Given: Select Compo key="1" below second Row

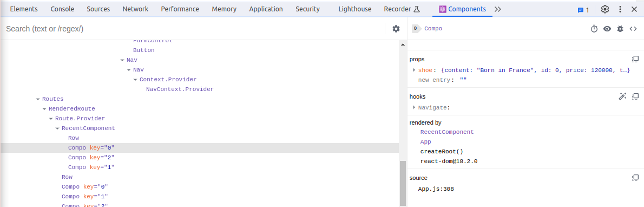Looking at the screenshot, I should pyautogui.click(x=84, y=197).
